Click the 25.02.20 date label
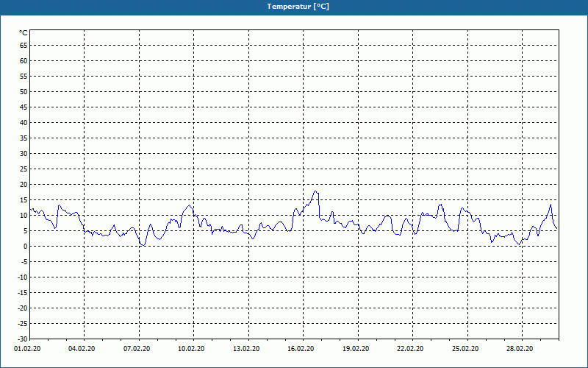The width and height of the screenshot is (588, 368). click(x=465, y=349)
